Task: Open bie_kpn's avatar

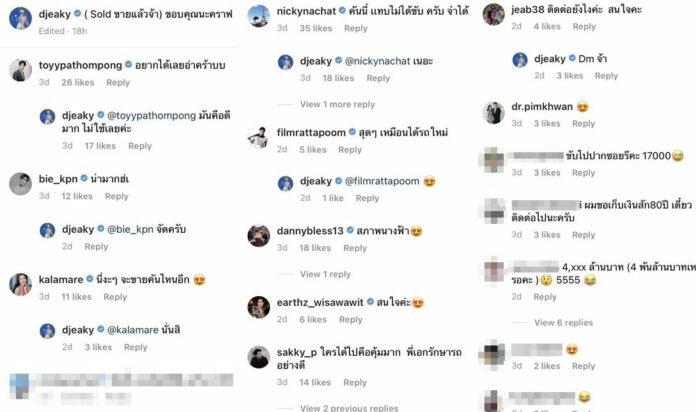Action: point(20,184)
